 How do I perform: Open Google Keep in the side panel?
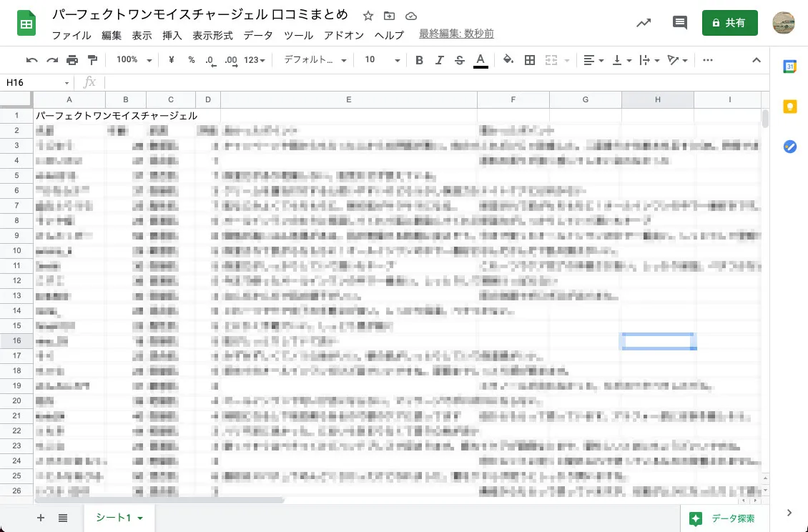coord(790,106)
